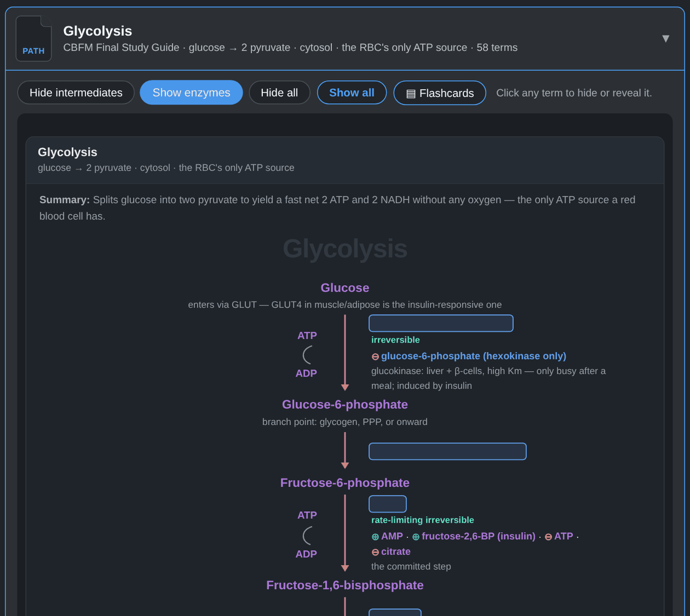Click the AMP activator term

[392, 536]
